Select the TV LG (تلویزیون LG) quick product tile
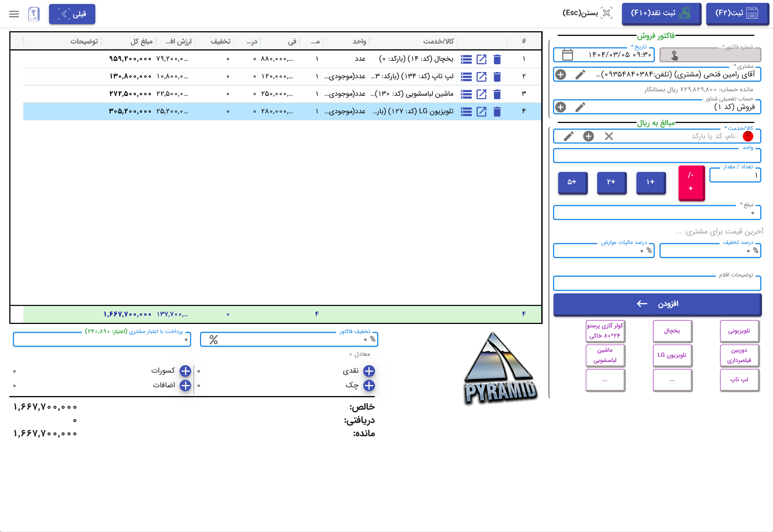Image resolution: width=773 pixels, height=532 pixels. click(x=672, y=355)
